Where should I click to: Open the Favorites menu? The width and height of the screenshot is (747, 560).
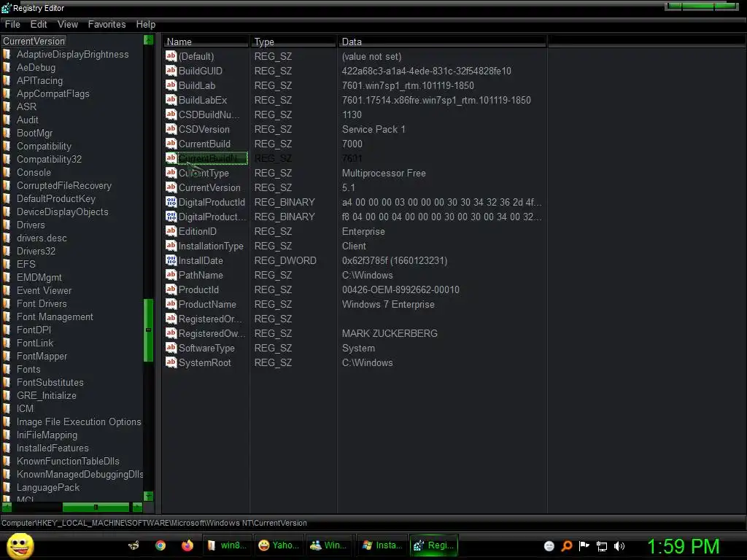click(x=107, y=24)
